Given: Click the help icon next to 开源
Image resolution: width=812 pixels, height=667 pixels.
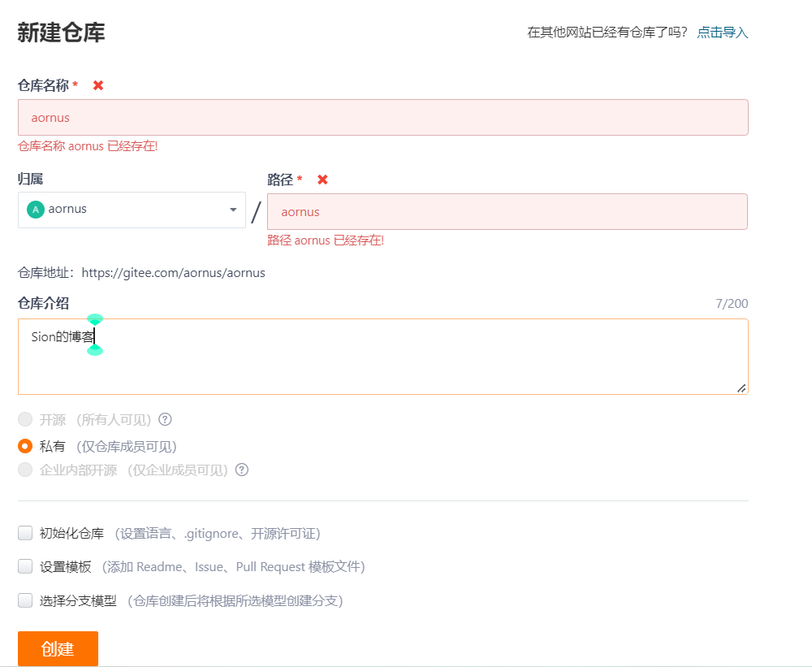Looking at the screenshot, I should (165, 419).
